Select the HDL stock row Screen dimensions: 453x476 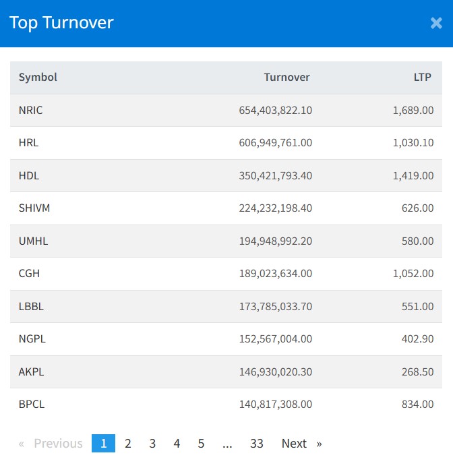pos(28,175)
